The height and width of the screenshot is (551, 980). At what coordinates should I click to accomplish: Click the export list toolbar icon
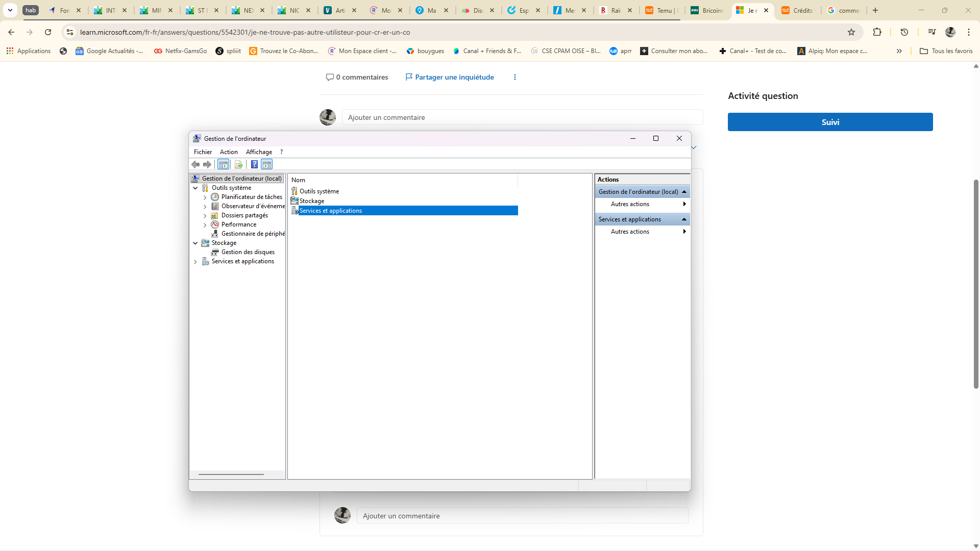(x=238, y=164)
